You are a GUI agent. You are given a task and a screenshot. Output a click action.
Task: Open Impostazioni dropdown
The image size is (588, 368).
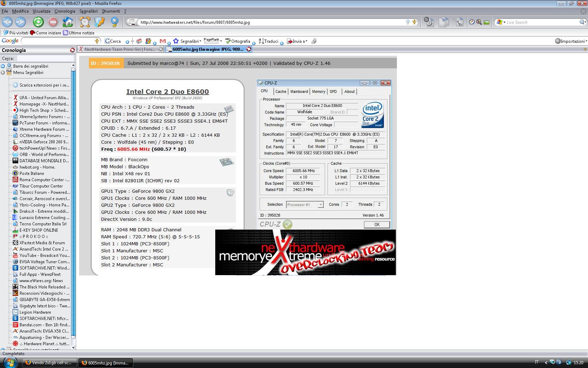point(571,41)
